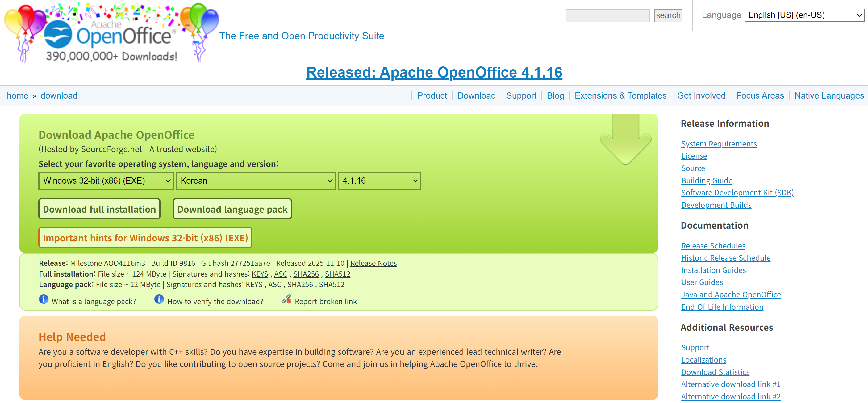Open the Localizations link
This screenshot has width=868, height=403.
(703, 360)
